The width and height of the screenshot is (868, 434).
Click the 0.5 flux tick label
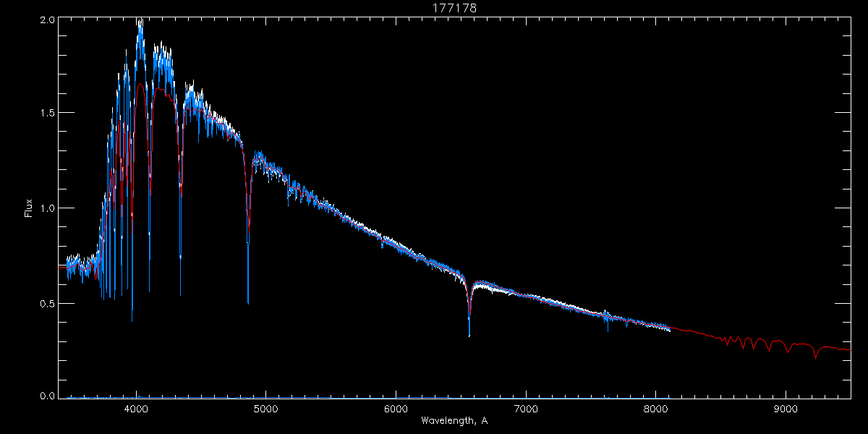pos(47,303)
